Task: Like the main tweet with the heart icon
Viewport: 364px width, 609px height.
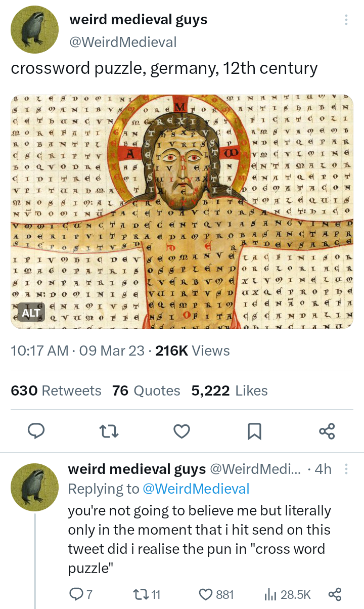Action: (181, 431)
